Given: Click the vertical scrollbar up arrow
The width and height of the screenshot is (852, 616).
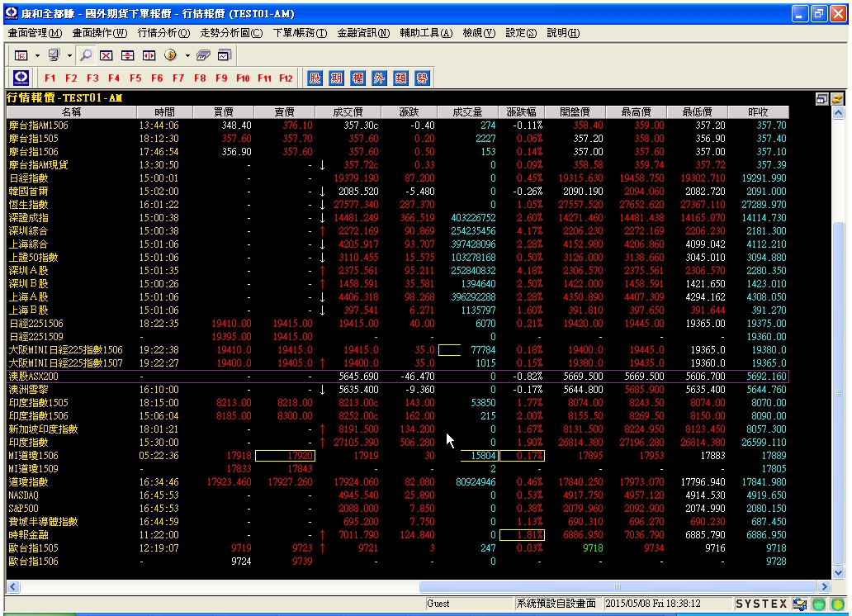Looking at the screenshot, I should pyautogui.click(x=839, y=112).
